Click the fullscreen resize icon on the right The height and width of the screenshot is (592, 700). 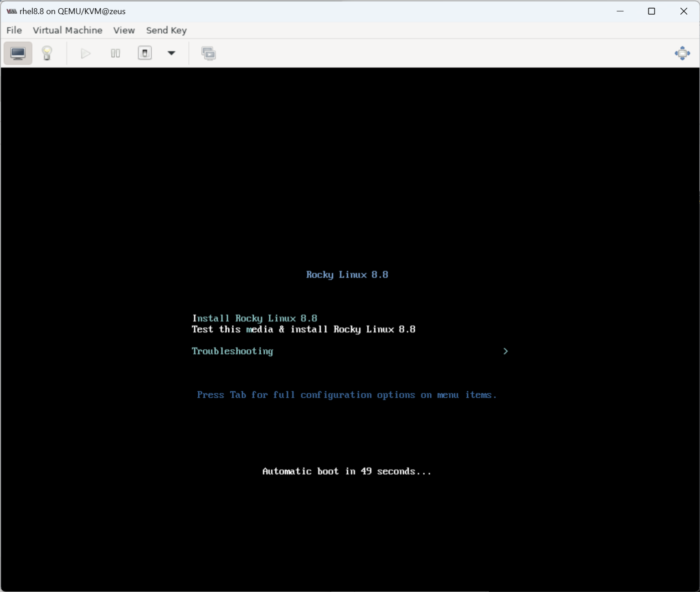(682, 53)
